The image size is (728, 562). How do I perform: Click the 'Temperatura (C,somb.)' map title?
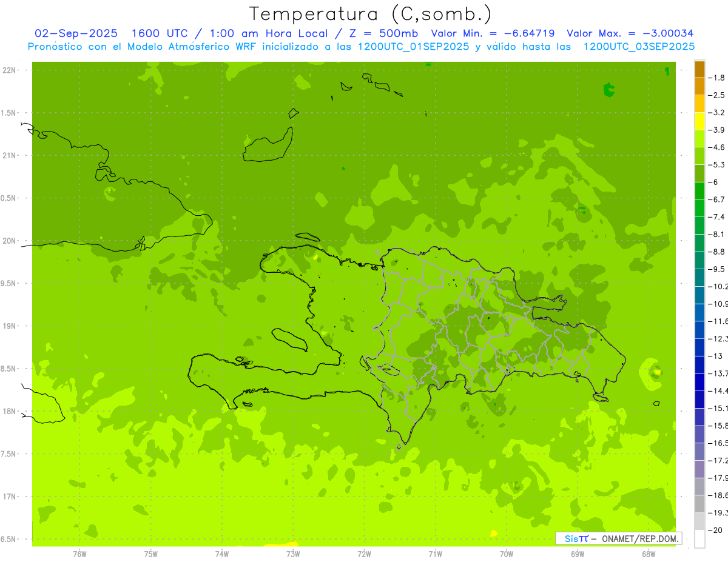pyautogui.click(x=370, y=13)
